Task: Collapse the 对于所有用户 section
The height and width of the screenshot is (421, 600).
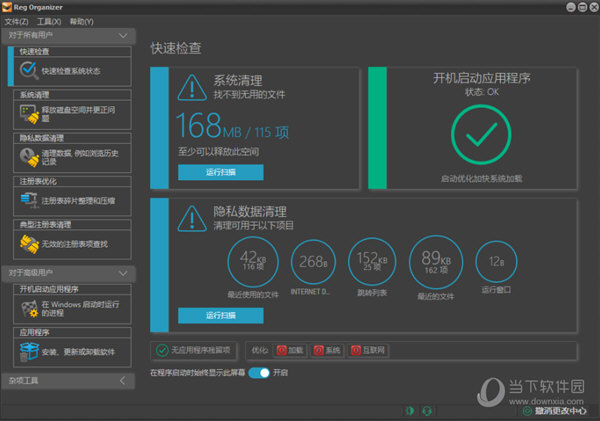Action: (x=122, y=36)
